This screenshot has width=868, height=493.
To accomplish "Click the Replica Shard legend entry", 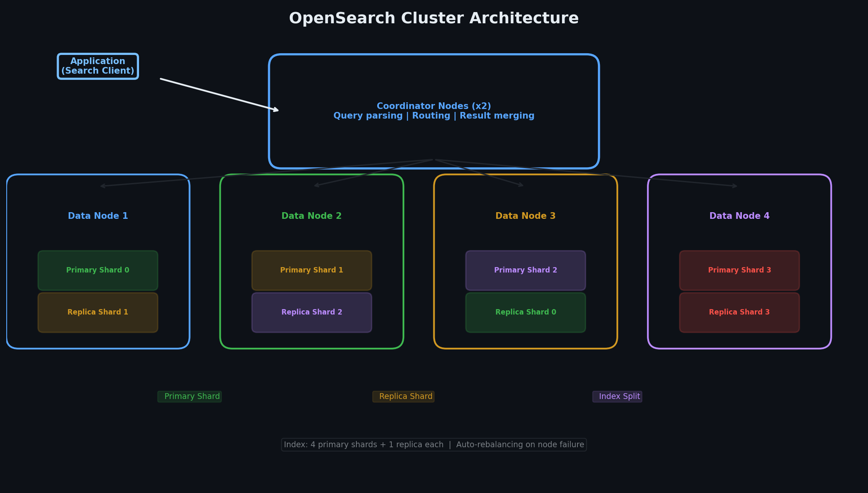I will [x=403, y=396].
